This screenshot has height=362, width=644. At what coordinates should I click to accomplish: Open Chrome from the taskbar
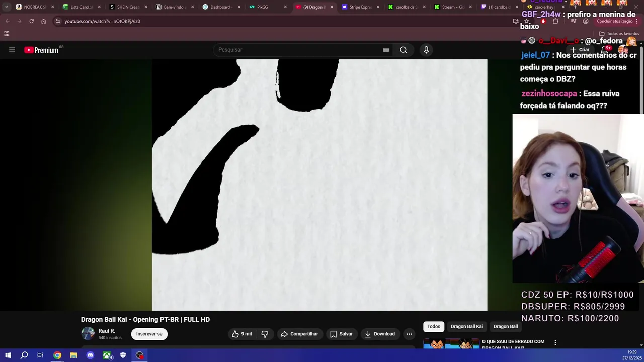57,355
